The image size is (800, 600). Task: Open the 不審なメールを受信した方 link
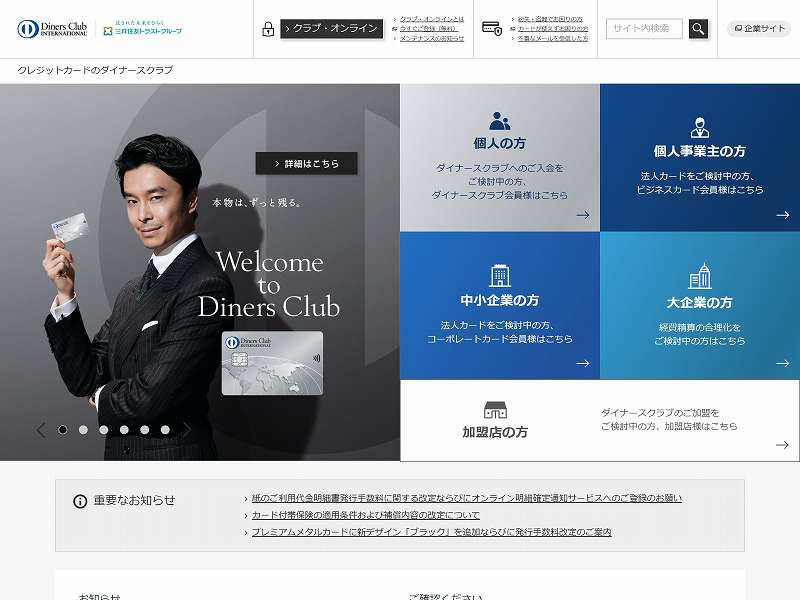pos(553,38)
